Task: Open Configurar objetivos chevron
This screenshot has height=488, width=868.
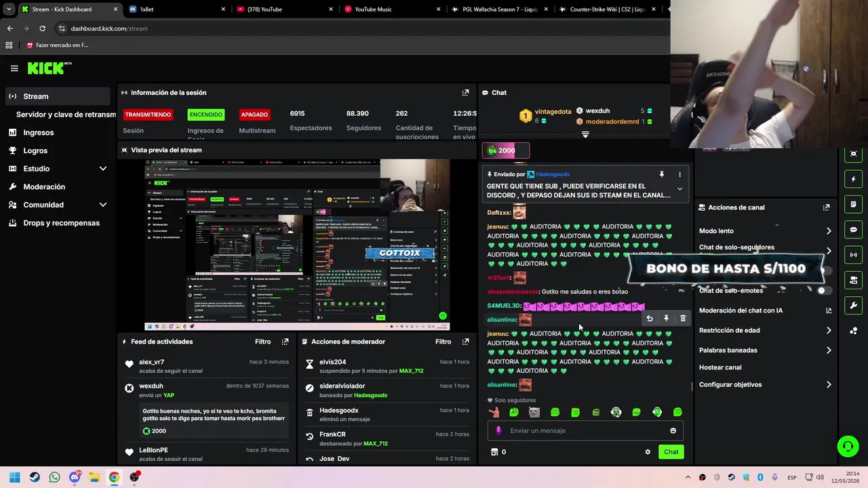Action: 829,385
